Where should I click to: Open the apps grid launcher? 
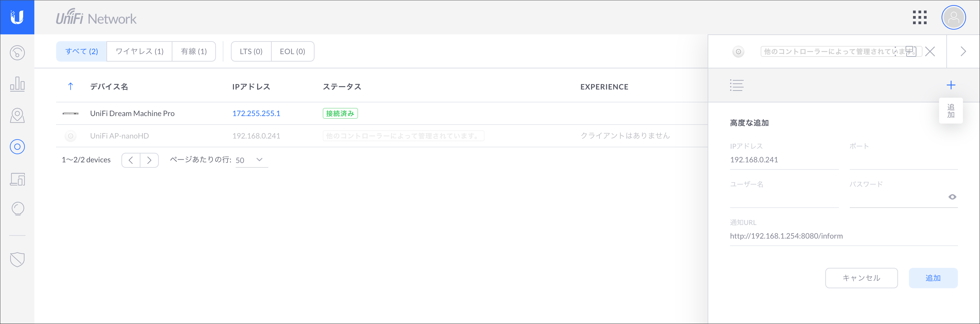[919, 17]
